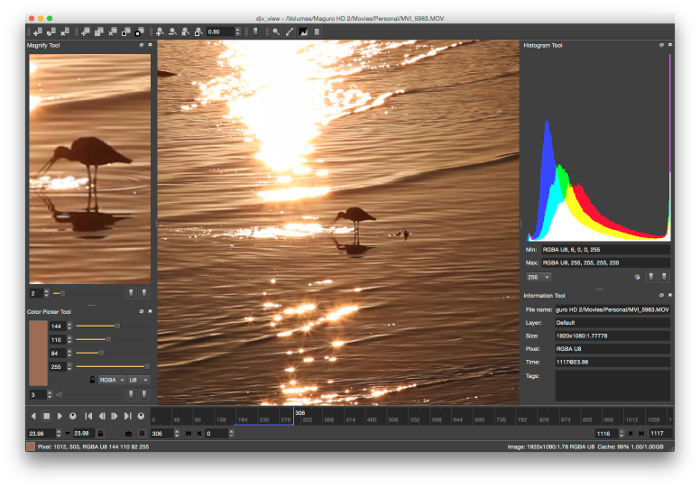Click the Tags text area
The height and width of the screenshot is (489, 700).
pyautogui.click(x=612, y=385)
